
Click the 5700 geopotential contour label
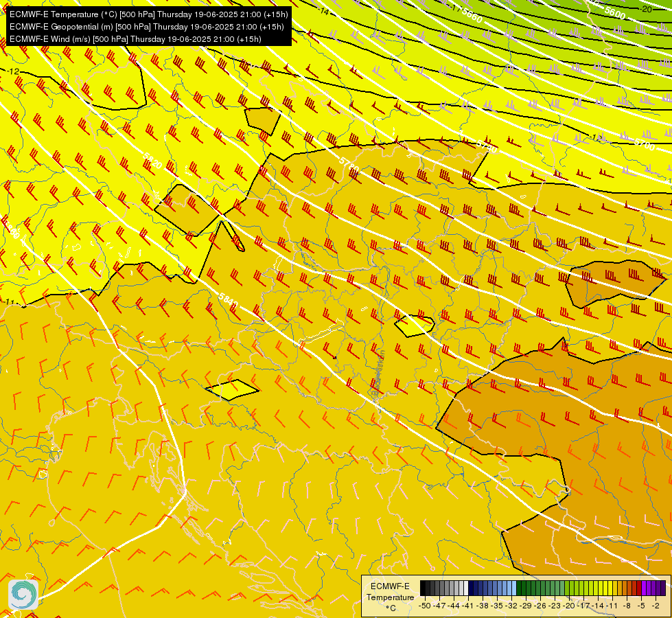645,144
